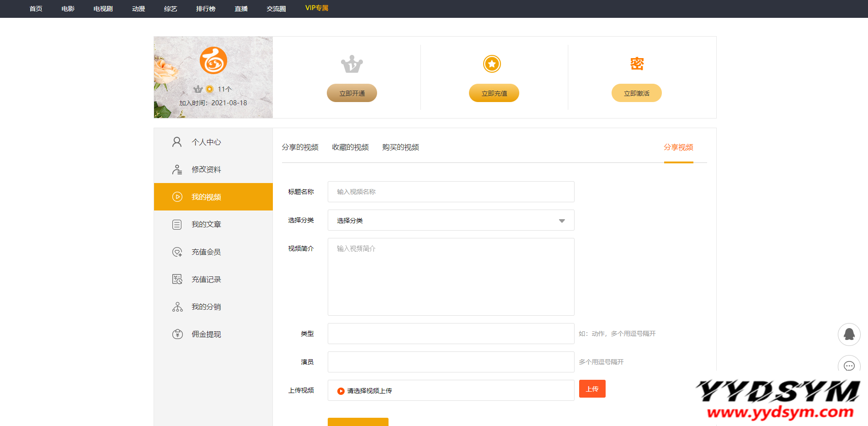Switch to the 购买的视频 tab

(400, 147)
